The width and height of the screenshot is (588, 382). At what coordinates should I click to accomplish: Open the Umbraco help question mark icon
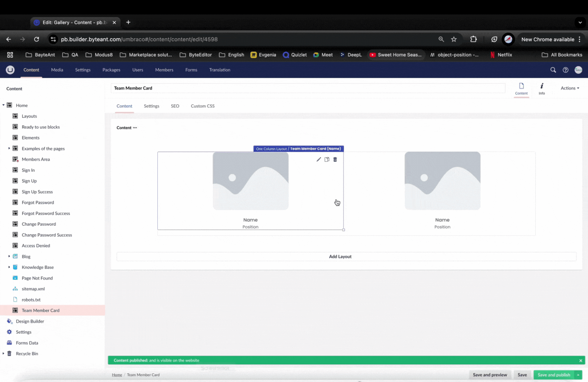click(565, 70)
